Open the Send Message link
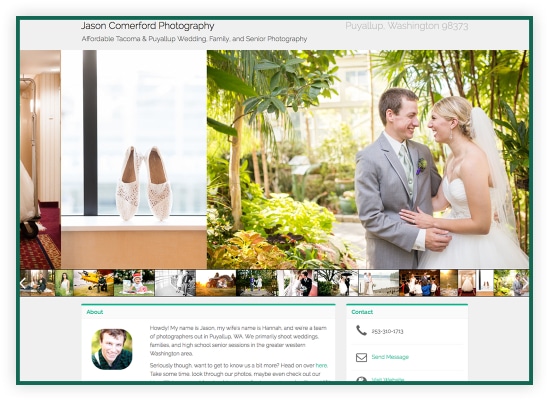This screenshot has height=402, width=550. point(390,357)
